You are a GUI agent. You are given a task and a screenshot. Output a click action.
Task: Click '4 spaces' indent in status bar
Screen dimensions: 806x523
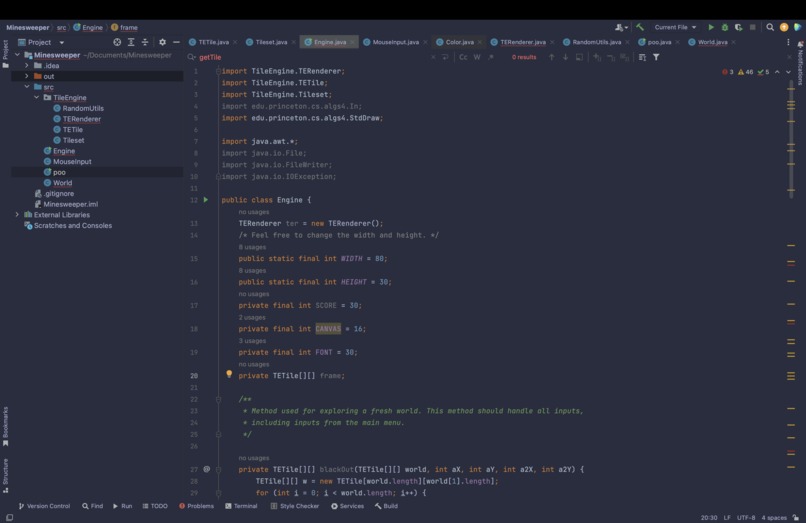[774, 517]
